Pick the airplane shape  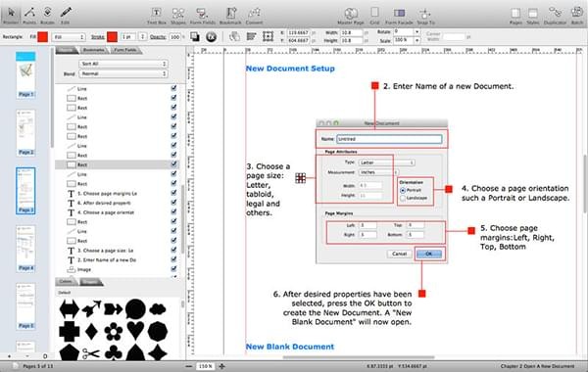tap(91, 308)
